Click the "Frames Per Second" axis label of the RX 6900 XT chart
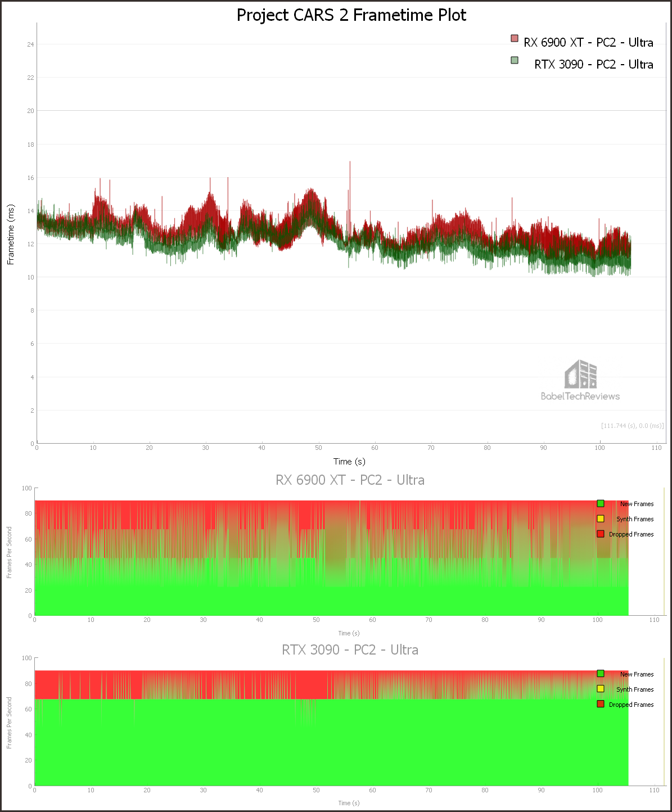The image size is (672, 812). click(x=10, y=553)
